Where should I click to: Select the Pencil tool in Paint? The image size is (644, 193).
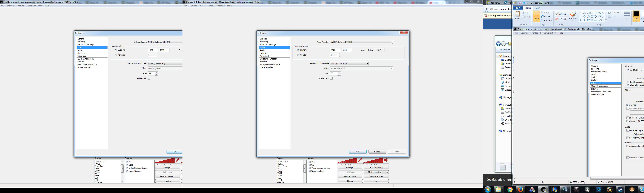tap(557, 14)
